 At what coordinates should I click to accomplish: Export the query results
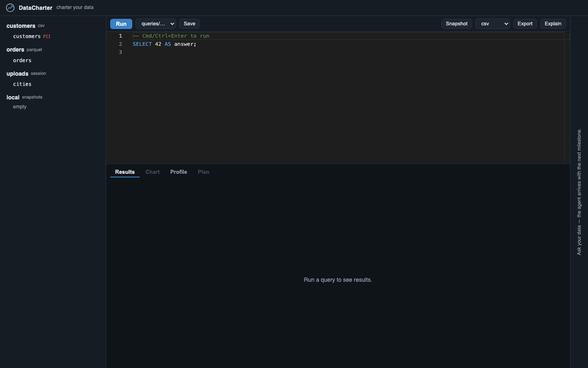[x=525, y=24]
